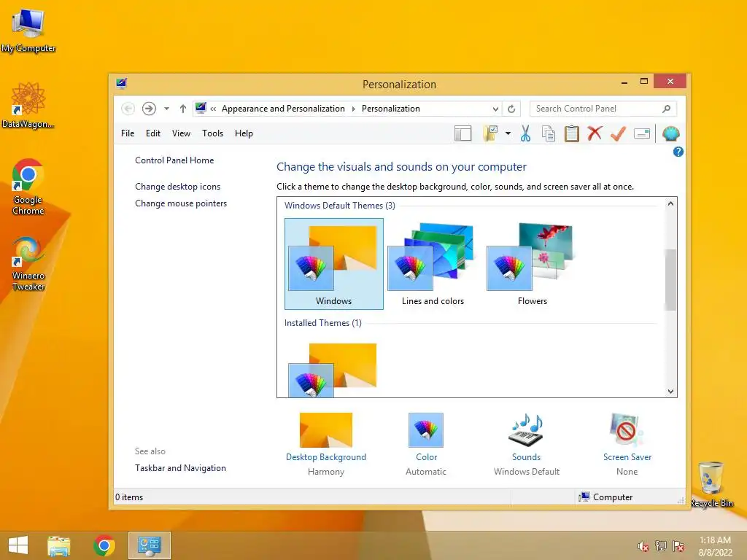Click Appearance and Personalization breadcrumb

click(283, 109)
